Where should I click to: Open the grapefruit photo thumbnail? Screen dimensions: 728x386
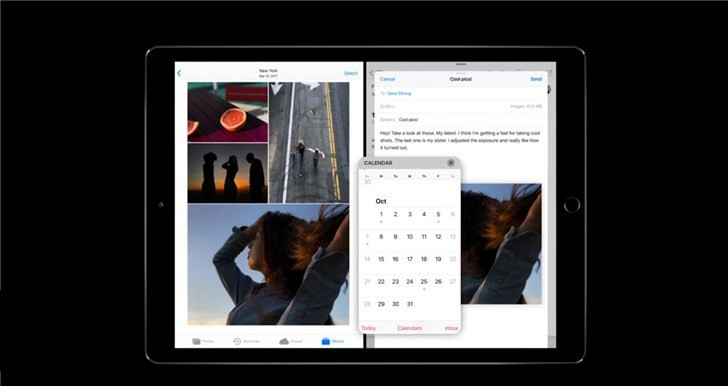(x=228, y=112)
